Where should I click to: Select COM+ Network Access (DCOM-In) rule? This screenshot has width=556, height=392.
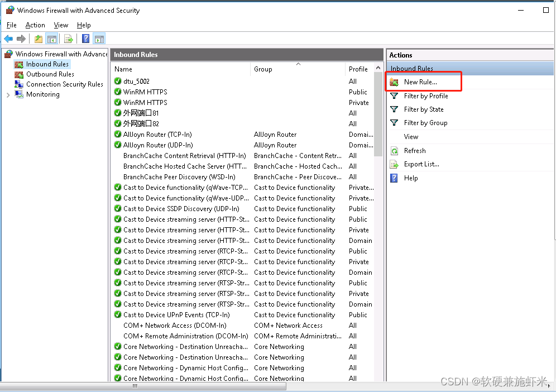pyautogui.click(x=242, y=326)
